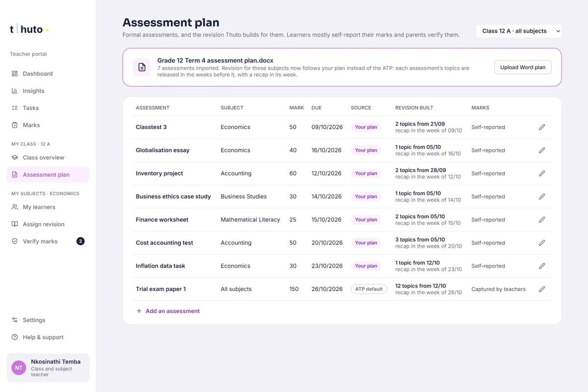Open the Dashboard page
Screen dimensions: 588x392
(48, 73)
